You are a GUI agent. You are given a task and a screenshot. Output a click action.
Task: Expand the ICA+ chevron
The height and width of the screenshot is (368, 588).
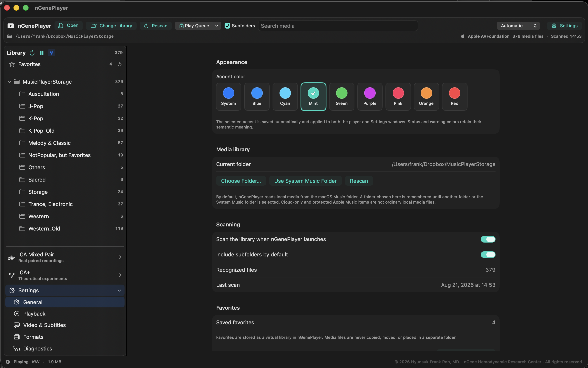click(x=120, y=275)
